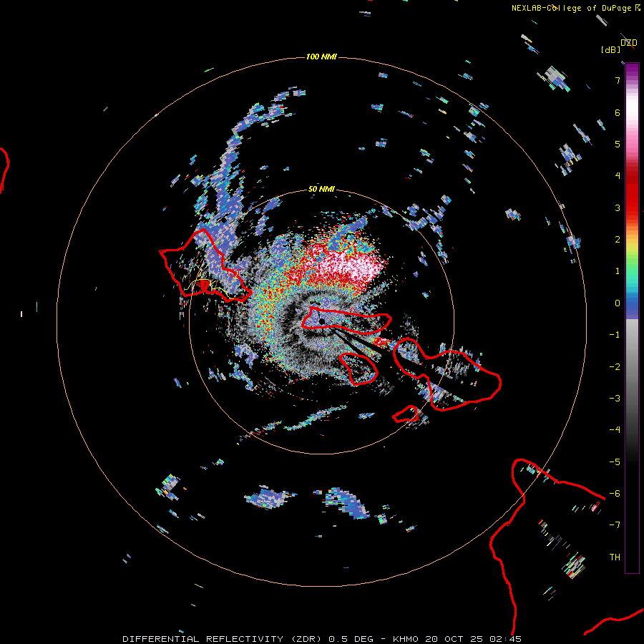Click the "TH" label on the color scale
The image size is (644, 644).
pos(615,557)
